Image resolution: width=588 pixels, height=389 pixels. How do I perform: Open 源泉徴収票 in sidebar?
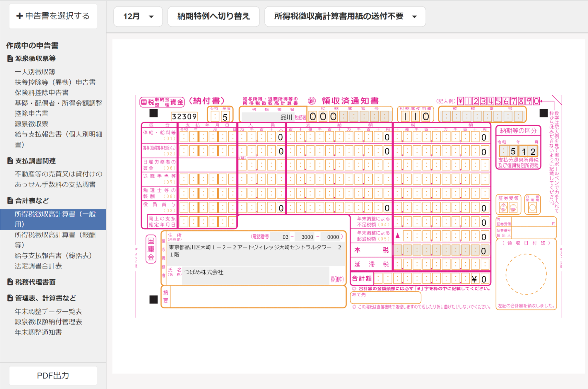point(31,124)
